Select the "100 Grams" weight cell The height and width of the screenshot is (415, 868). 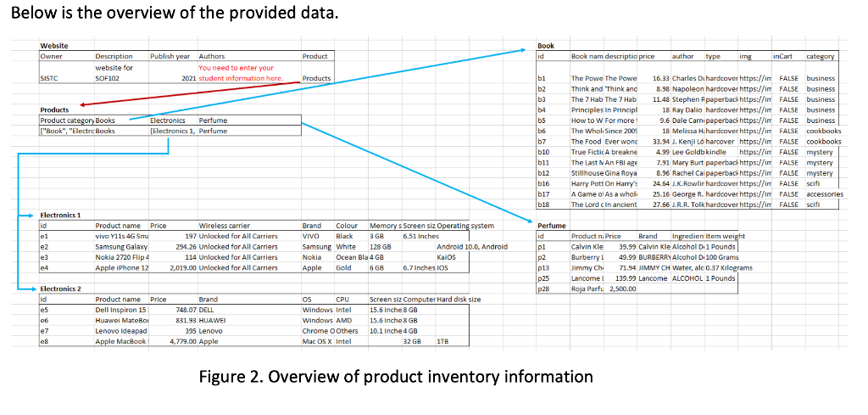point(722,257)
